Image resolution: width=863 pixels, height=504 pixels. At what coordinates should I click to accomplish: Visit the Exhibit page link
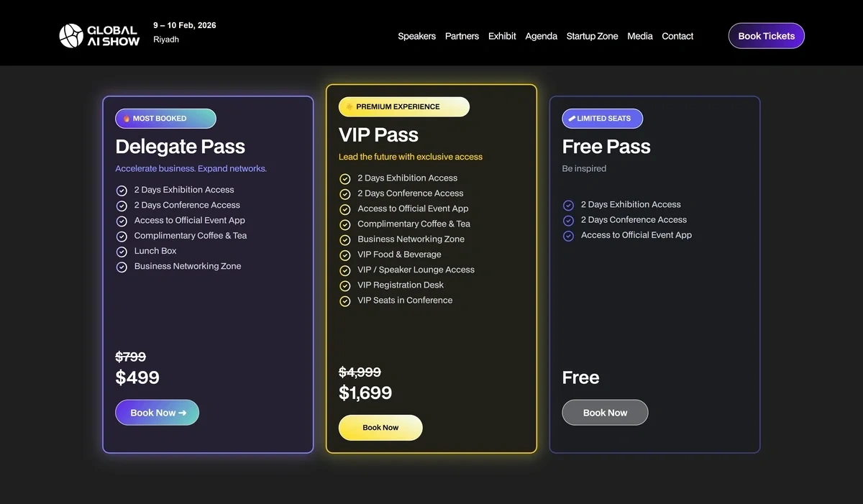pyautogui.click(x=501, y=36)
